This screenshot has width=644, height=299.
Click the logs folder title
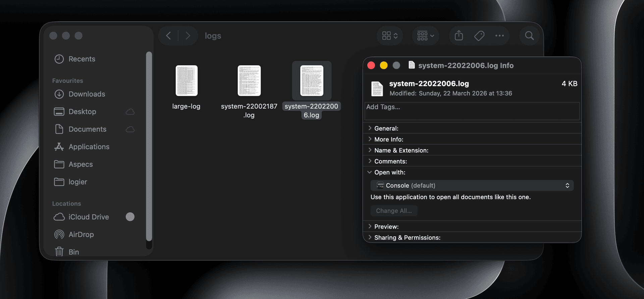[x=213, y=36]
